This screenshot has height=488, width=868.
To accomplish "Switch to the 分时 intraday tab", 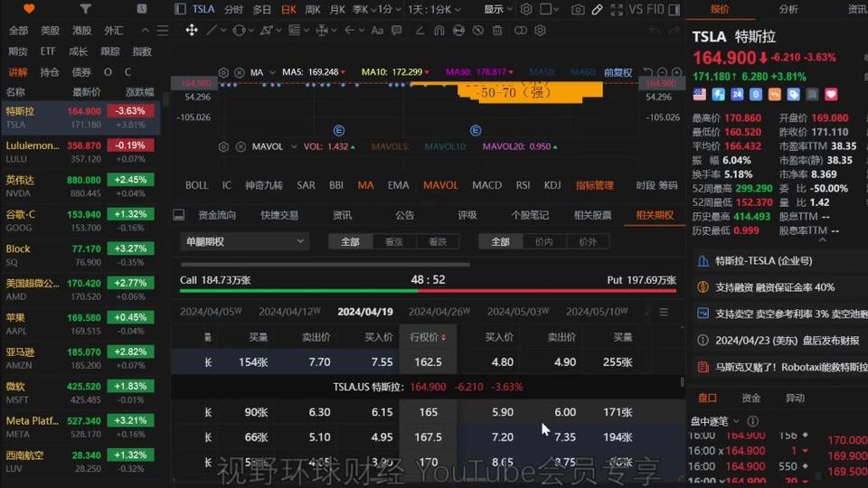I will [x=233, y=9].
